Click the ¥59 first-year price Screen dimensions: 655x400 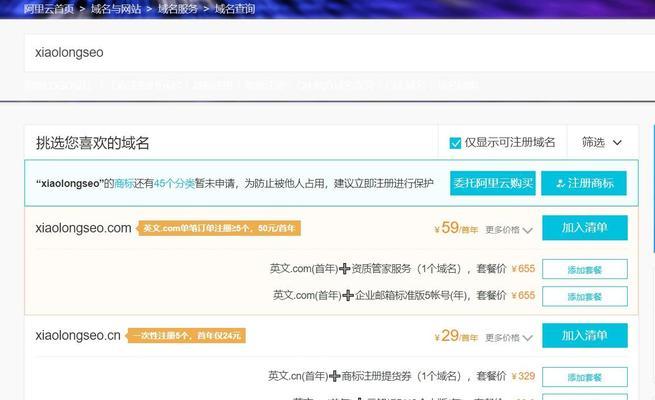click(x=456, y=228)
